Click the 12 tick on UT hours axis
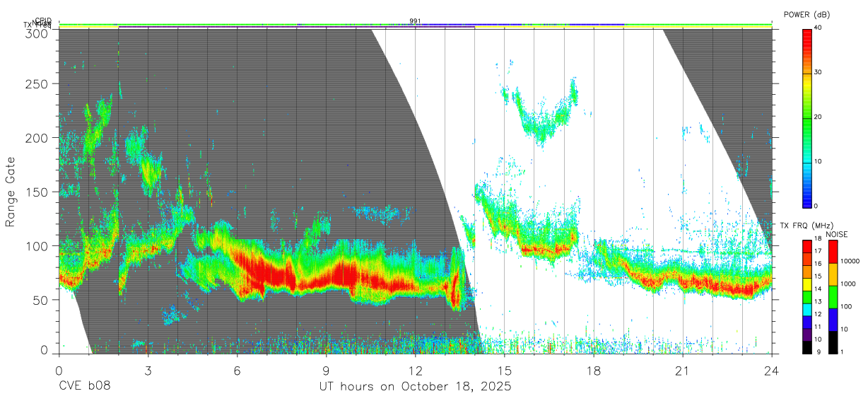This screenshot has width=868, height=401. coord(416,370)
